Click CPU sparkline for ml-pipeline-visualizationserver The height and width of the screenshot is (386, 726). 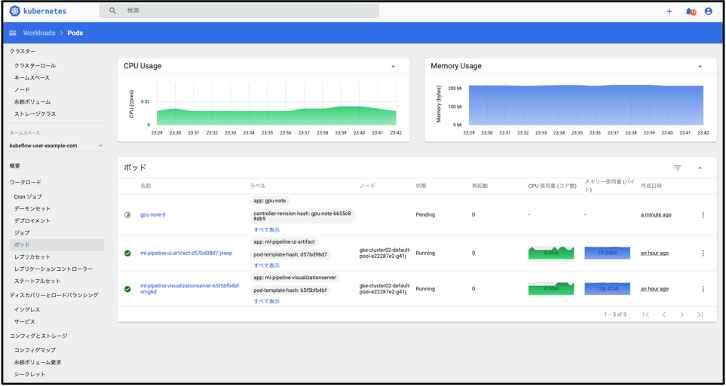pos(551,289)
